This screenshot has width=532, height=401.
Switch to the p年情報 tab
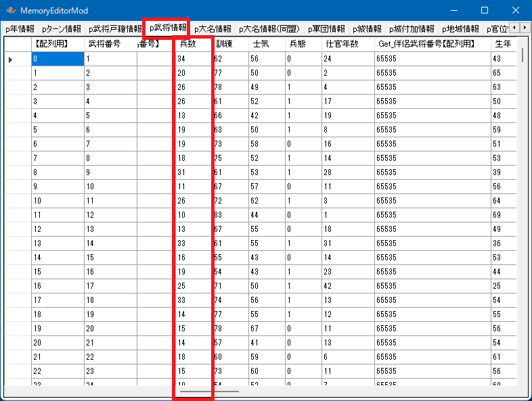(20, 29)
